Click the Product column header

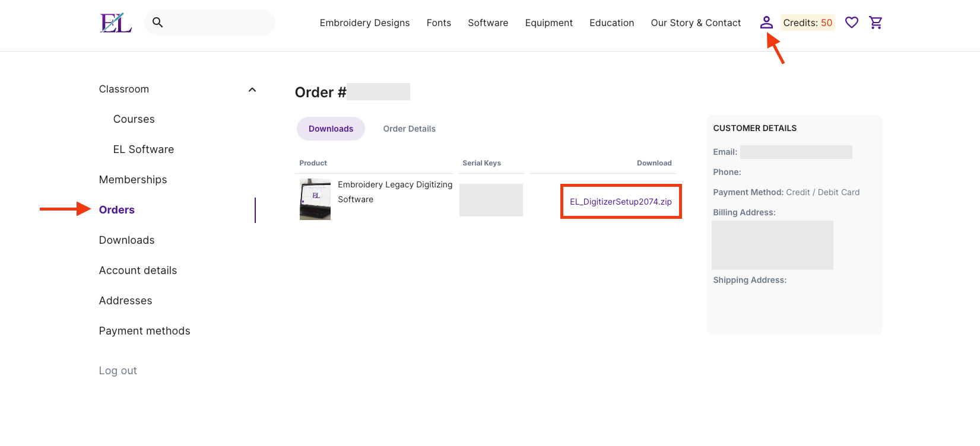(x=313, y=163)
